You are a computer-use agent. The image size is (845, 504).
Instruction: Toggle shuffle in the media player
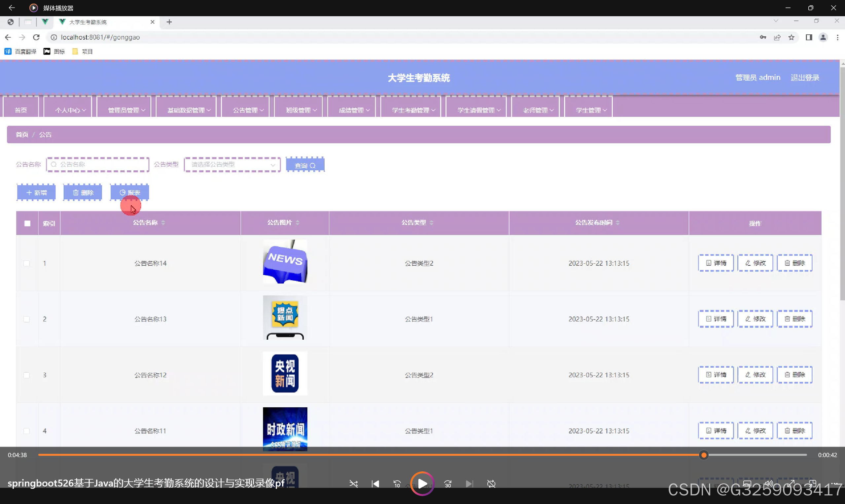click(x=353, y=484)
